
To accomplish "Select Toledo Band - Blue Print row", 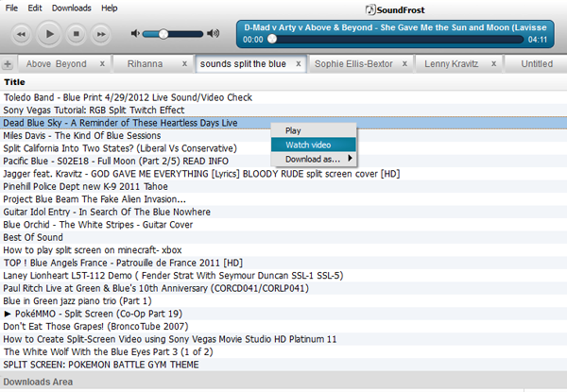I will (283, 97).
